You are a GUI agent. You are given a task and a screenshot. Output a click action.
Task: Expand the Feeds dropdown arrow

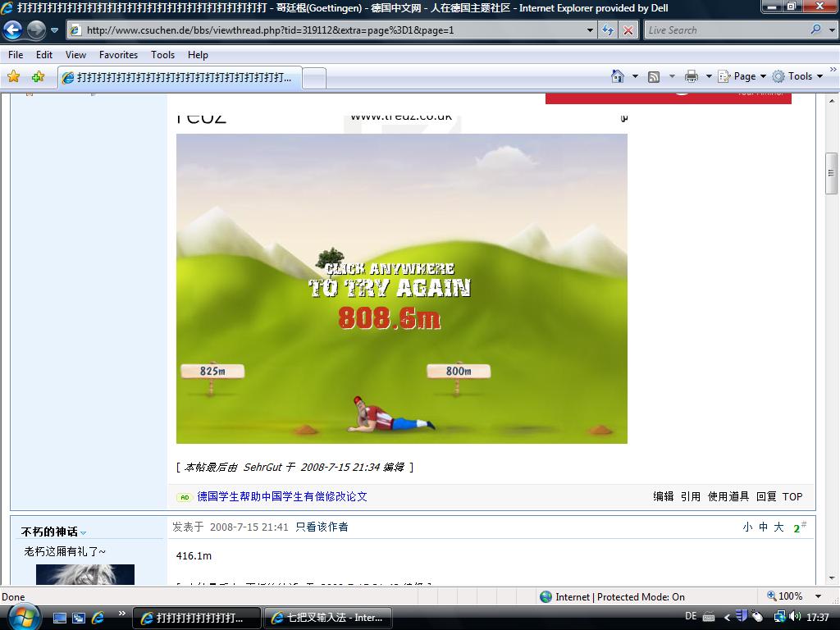(672, 76)
